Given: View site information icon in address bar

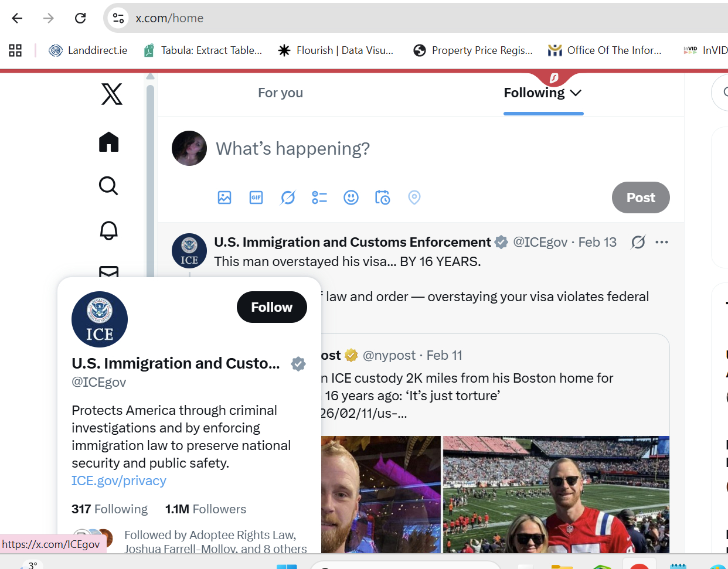Looking at the screenshot, I should (x=118, y=18).
